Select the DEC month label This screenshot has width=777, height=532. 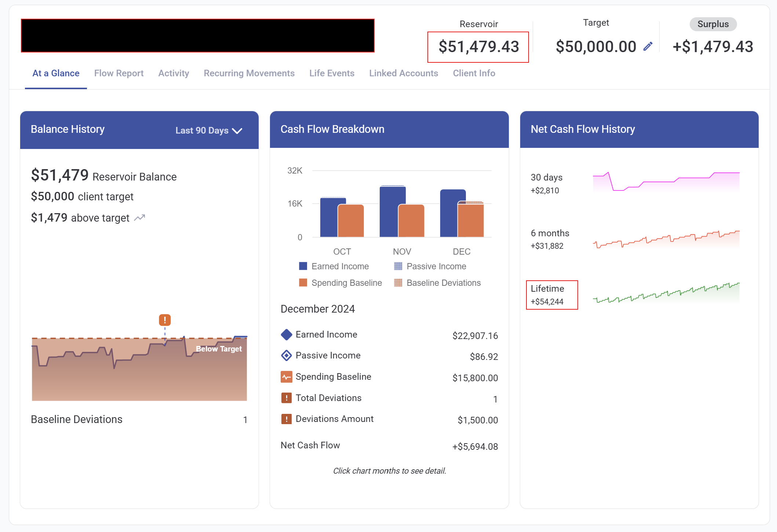(x=462, y=251)
